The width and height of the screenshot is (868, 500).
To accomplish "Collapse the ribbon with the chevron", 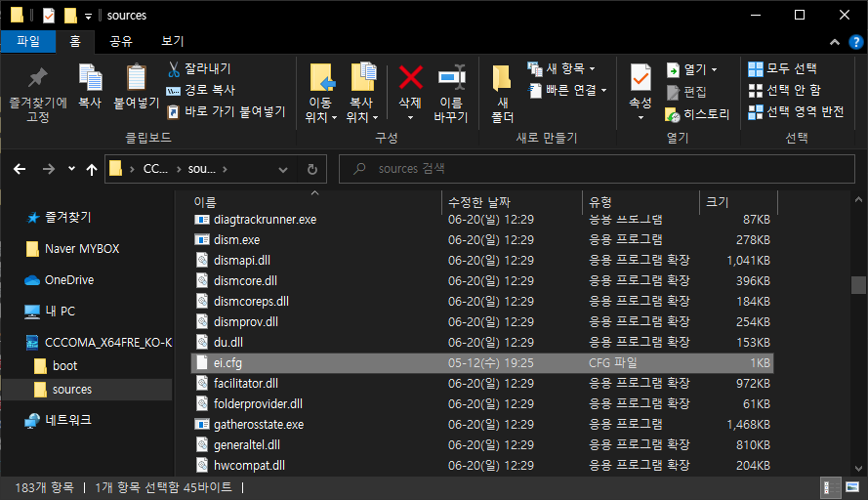I will point(834,42).
